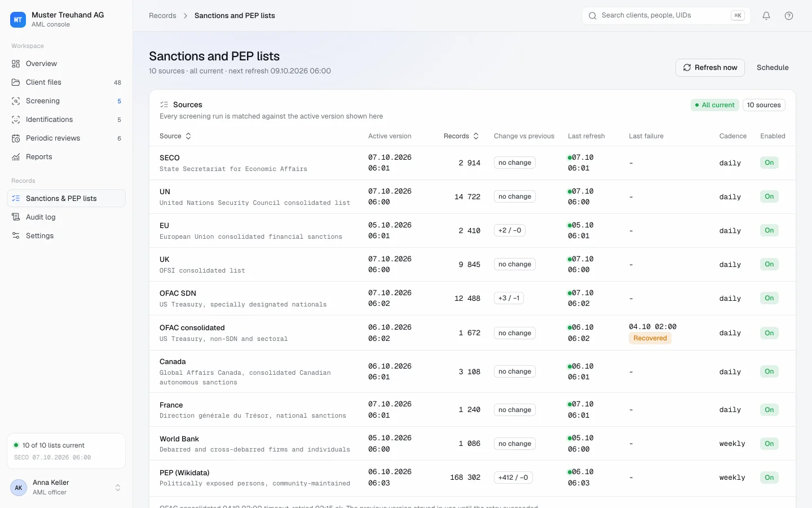Click the Overview grid icon in sidebar
Viewport: 812px width, 508px height.
pos(16,64)
